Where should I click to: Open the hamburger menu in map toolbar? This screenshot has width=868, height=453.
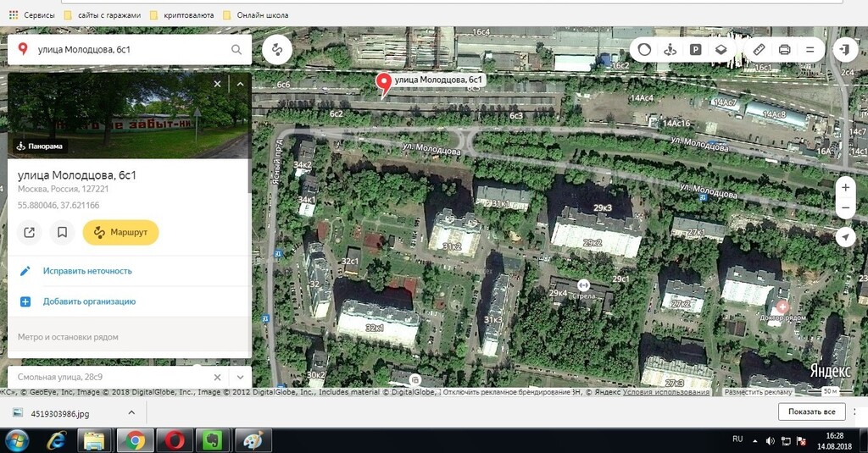point(810,50)
